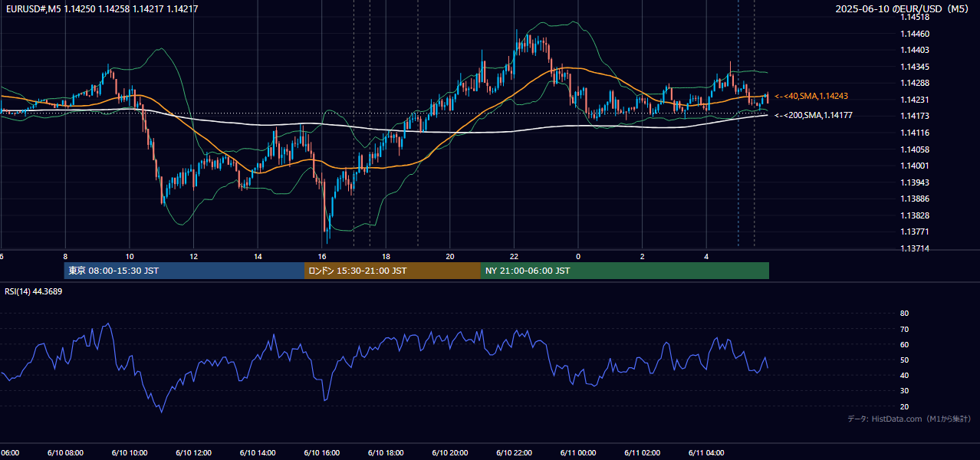Click hour label 4 under the price chart

click(706, 256)
